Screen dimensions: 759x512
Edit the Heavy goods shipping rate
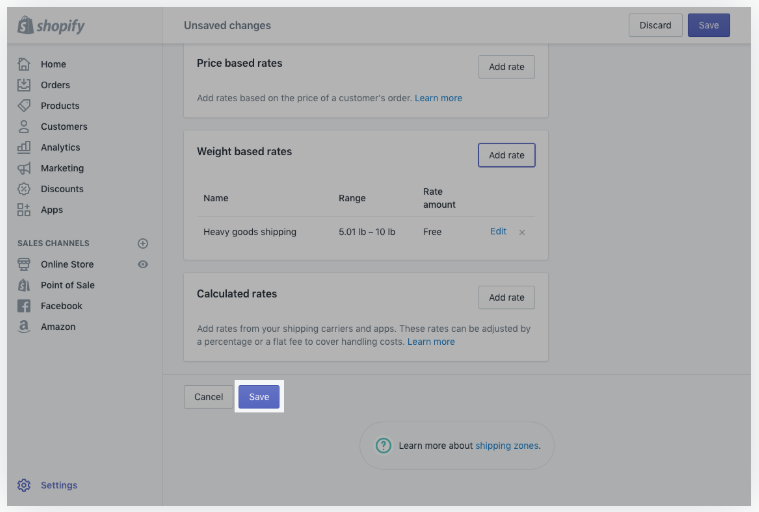pyautogui.click(x=498, y=231)
